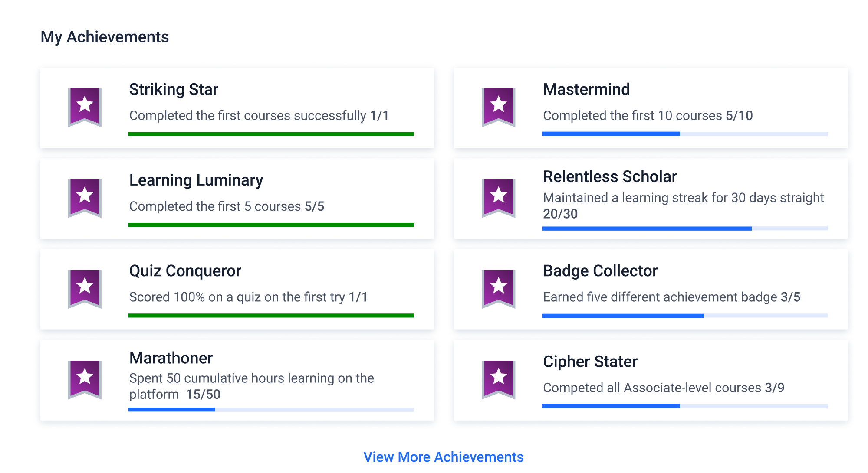Click the My Achievements heading

[x=105, y=37]
